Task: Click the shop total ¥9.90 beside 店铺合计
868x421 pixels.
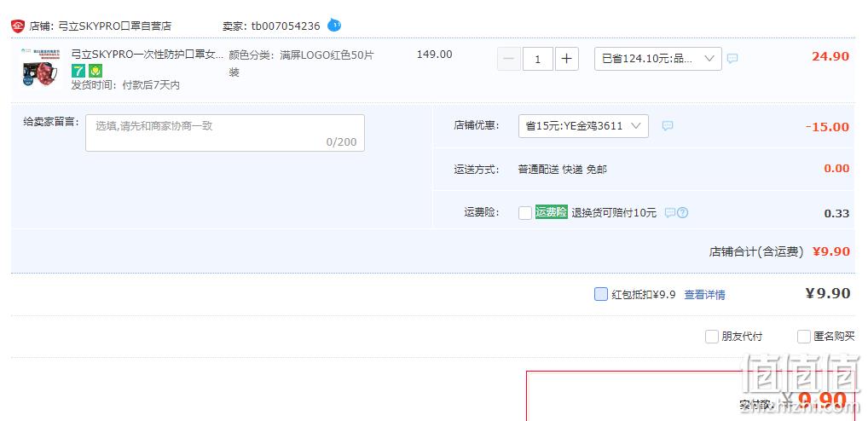Action: pos(831,251)
